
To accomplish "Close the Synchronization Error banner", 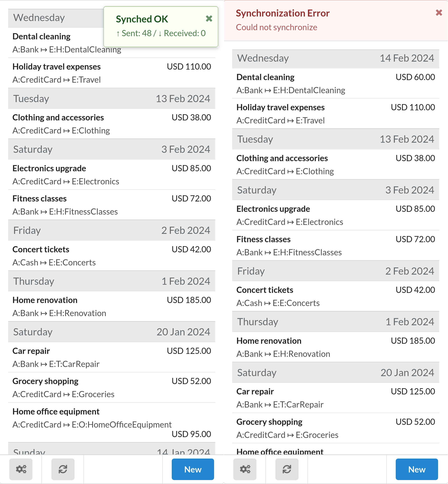I will click(x=439, y=13).
